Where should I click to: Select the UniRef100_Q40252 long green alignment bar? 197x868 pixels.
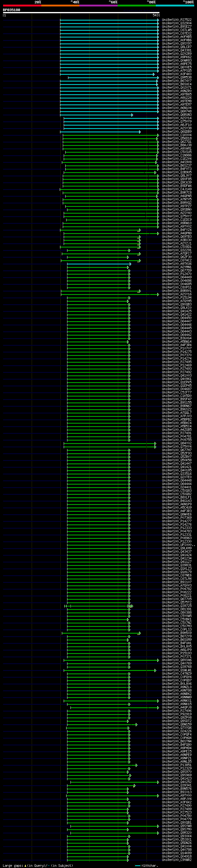pos(115,782)
